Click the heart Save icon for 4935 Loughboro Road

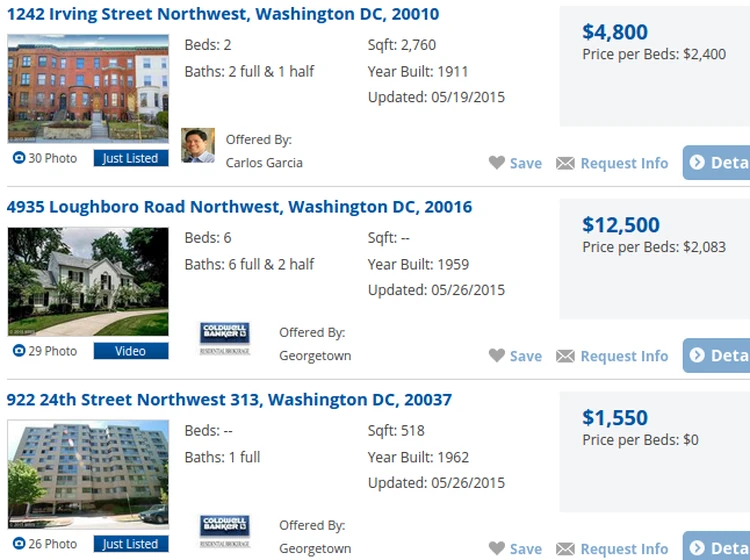click(x=497, y=356)
